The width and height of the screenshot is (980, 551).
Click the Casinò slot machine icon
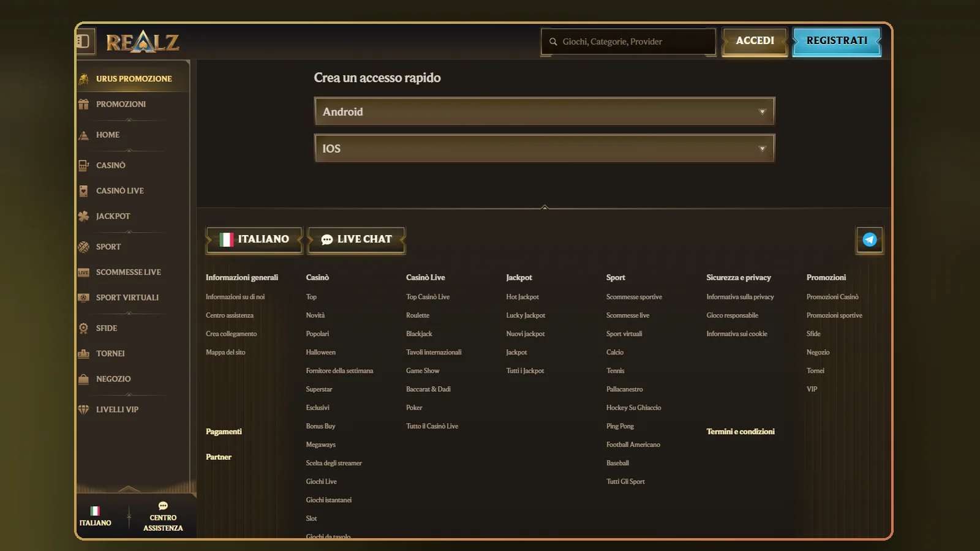coord(84,165)
